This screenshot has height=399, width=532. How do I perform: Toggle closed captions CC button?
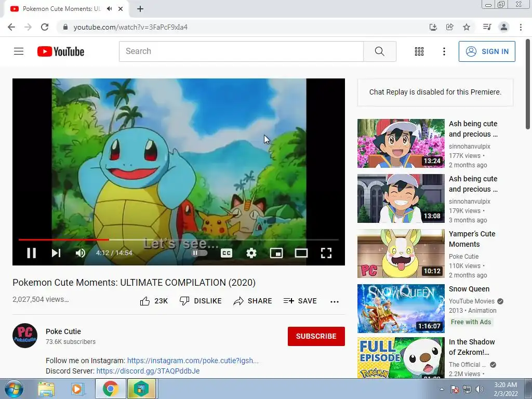(x=227, y=253)
